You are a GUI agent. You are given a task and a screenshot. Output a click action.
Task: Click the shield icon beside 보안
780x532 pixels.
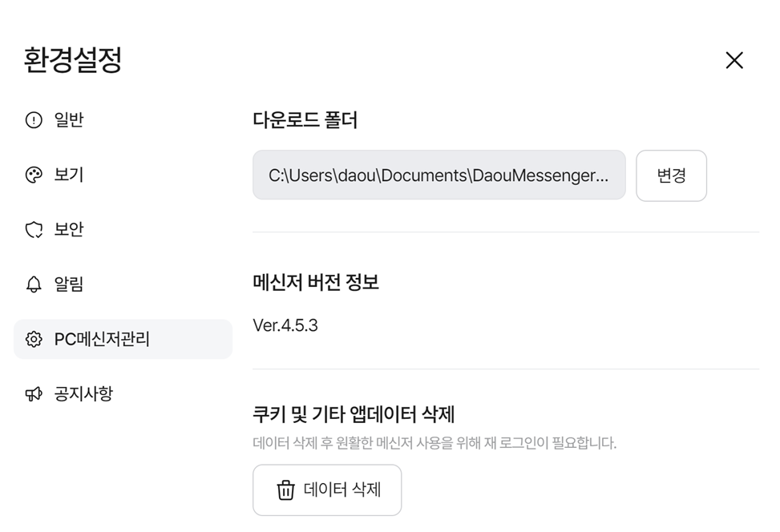click(34, 230)
